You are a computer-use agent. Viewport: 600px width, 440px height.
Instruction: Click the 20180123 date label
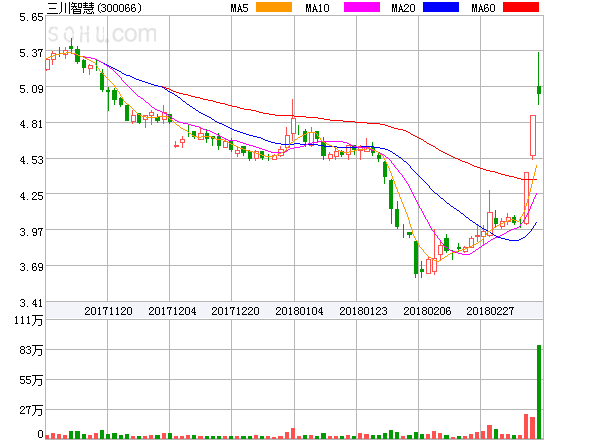pyautogui.click(x=363, y=311)
